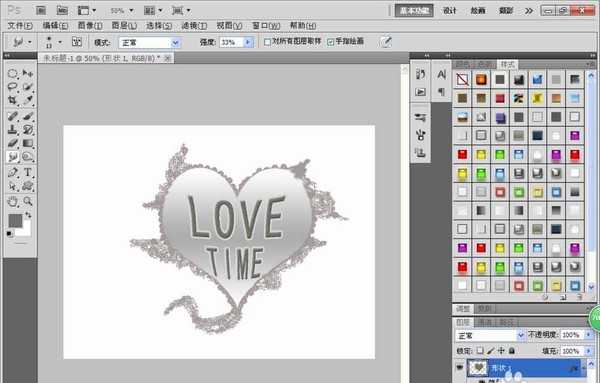Screen dimensions: 600x383
Task: Select the Path Selection tool
Action: tap(13, 186)
